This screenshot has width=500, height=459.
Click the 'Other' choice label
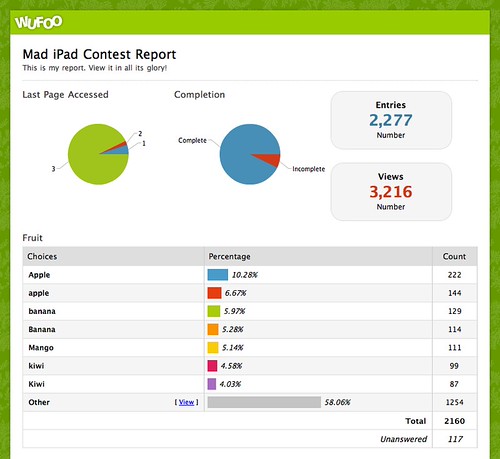click(39, 402)
